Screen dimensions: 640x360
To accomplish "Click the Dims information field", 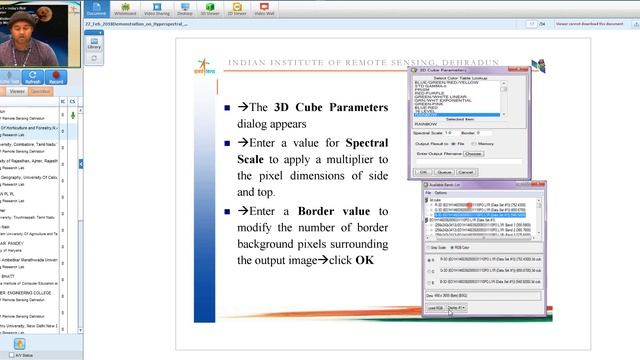I will point(483,296).
